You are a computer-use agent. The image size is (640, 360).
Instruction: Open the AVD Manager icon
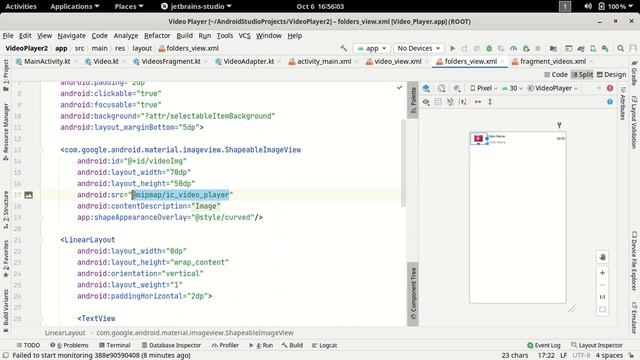click(593, 48)
